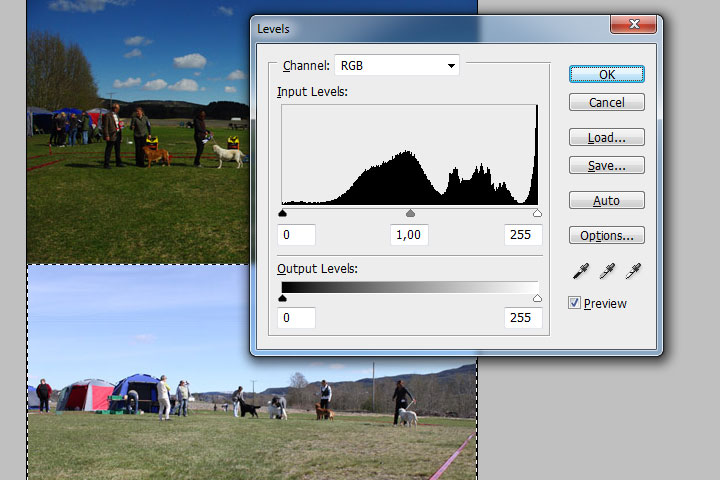The width and height of the screenshot is (720, 480).
Task: Toggle the Preview checkbox
Action: 574,303
